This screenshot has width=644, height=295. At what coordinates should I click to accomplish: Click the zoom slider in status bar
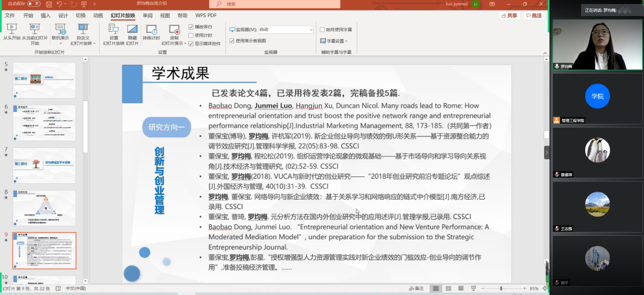pyautogui.click(x=501, y=288)
